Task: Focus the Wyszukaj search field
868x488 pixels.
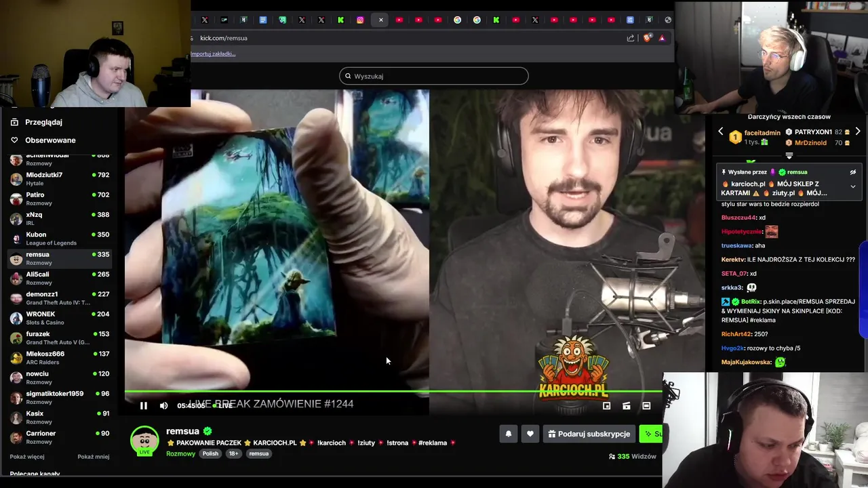Action: point(434,76)
